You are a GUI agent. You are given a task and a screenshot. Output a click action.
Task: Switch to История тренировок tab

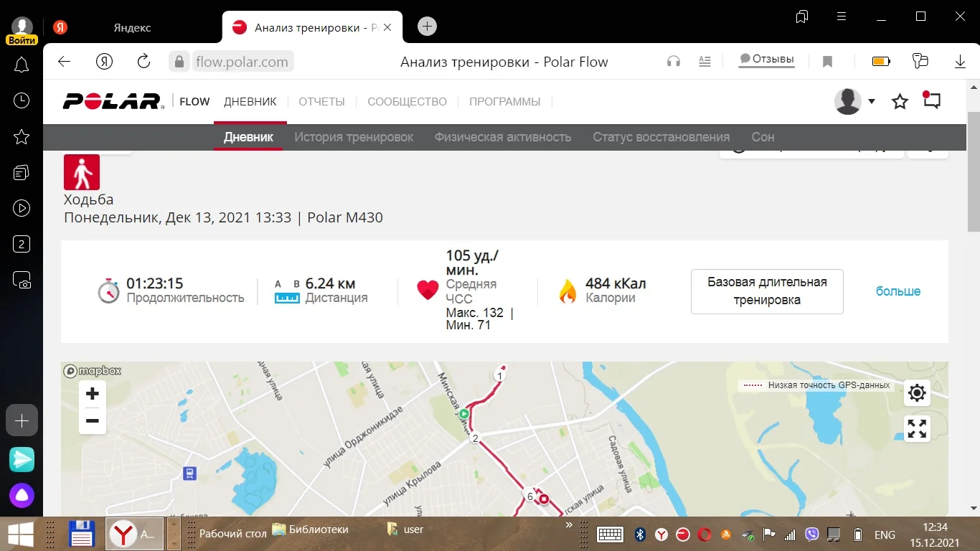(354, 137)
